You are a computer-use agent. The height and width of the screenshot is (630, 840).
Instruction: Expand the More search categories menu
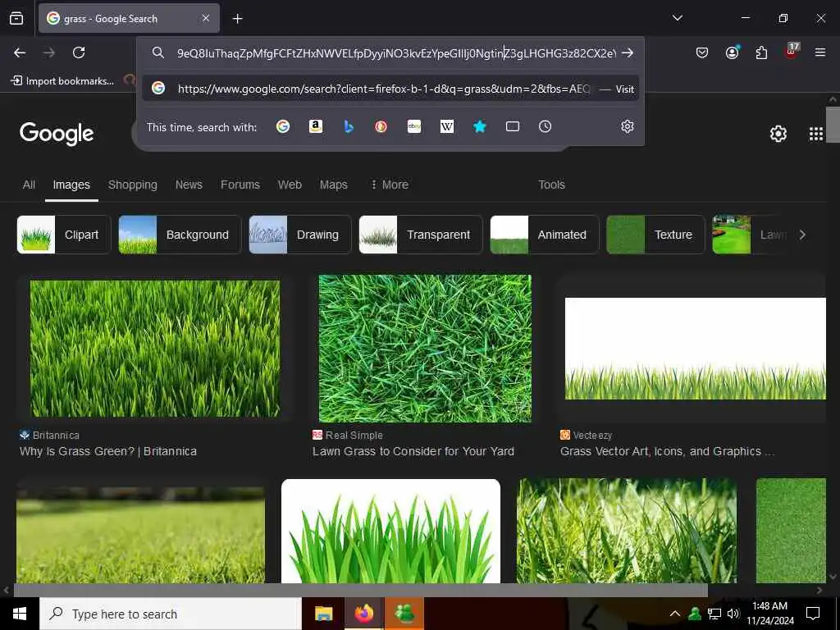390,185
